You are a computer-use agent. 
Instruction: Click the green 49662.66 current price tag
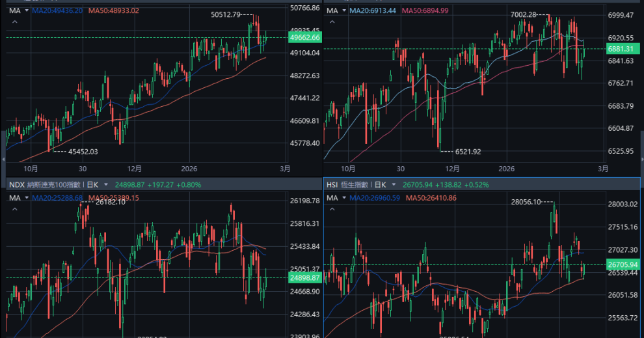[305, 38]
